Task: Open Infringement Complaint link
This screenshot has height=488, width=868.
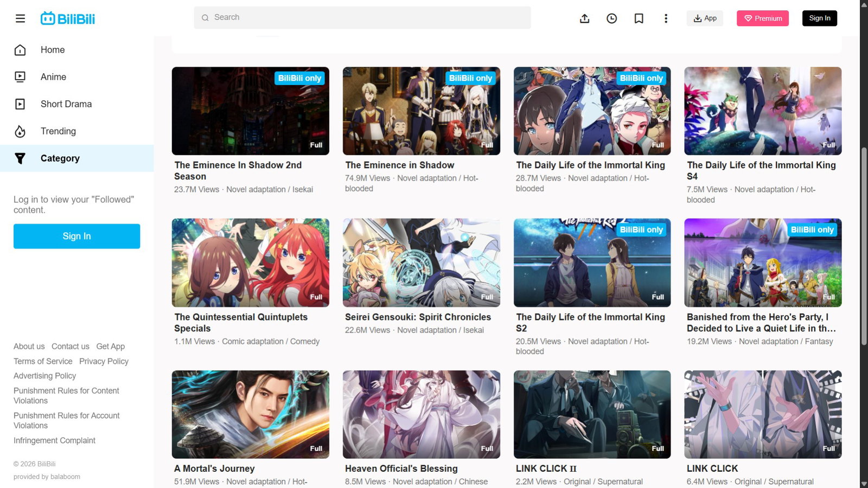Action: click(54, 441)
